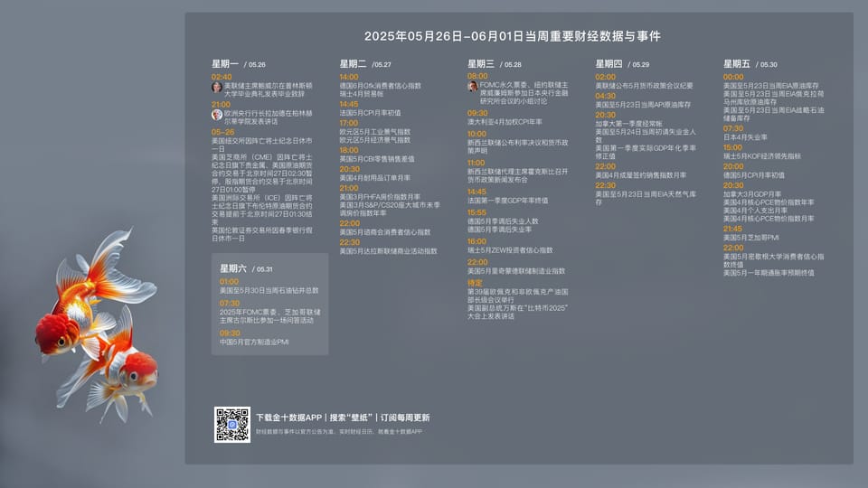This screenshot has width=868, height=488.
Task: Click 法国第一季度GDP年率终值
Action: [507, 201]
